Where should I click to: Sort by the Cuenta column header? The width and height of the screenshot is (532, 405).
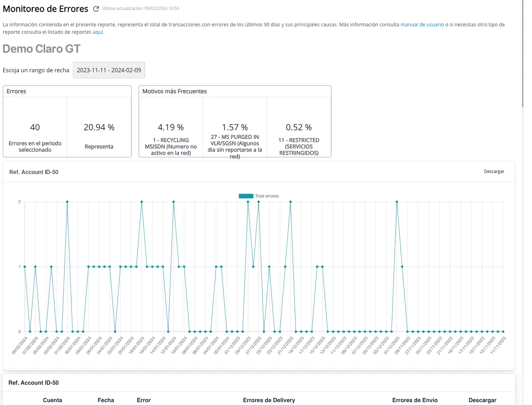pyautogui.click(x=53, y=400)
